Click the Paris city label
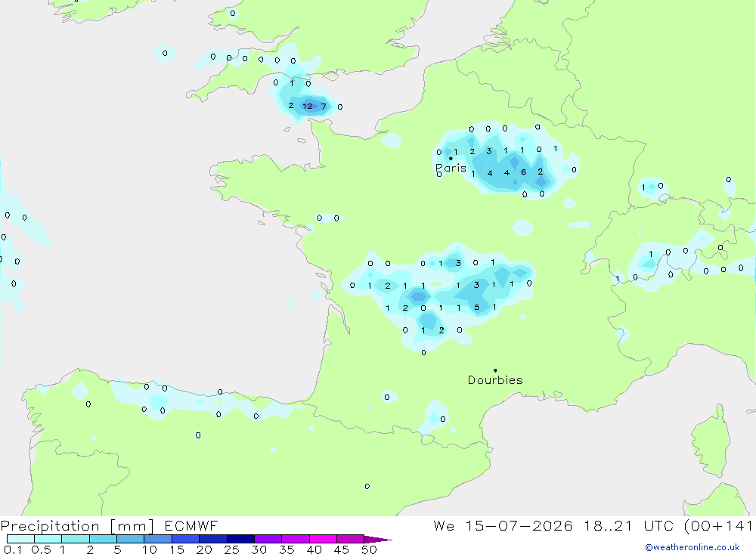This screenshot has height=554, width=756. click(x=451, y=169)
